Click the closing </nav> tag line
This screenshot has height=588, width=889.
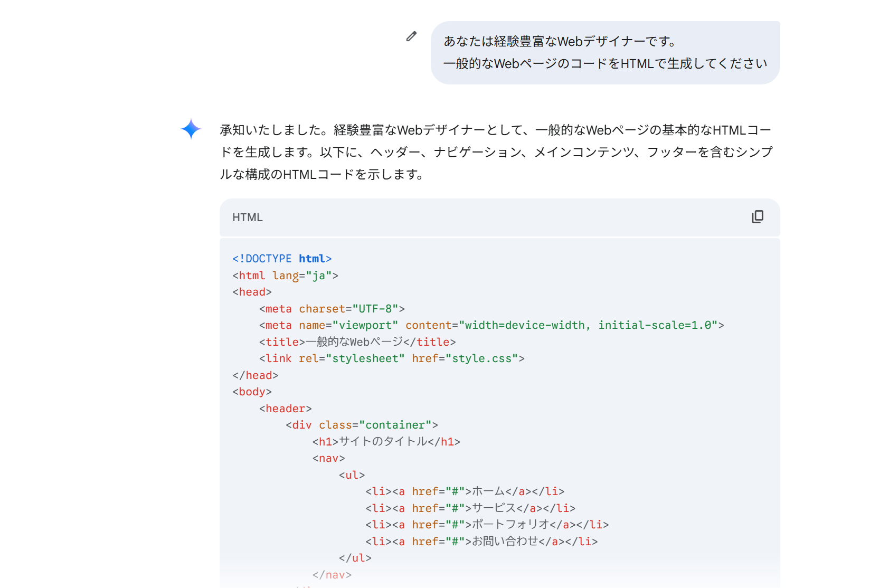tap(332, 575)
